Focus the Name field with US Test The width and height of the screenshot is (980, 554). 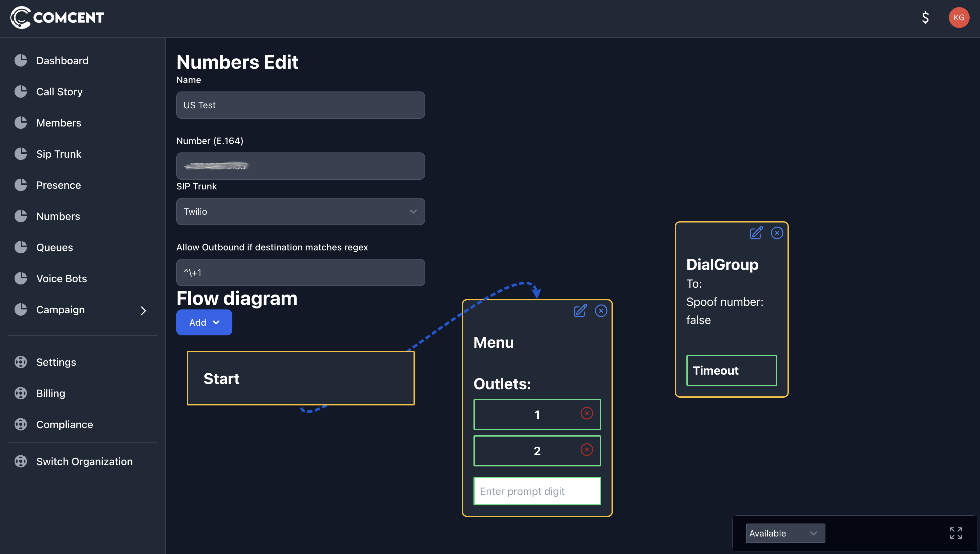[300, 105]
